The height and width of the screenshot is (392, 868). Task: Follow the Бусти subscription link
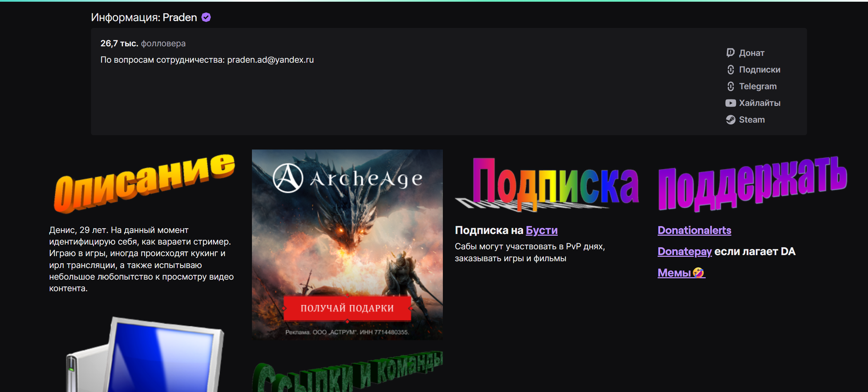541,231
